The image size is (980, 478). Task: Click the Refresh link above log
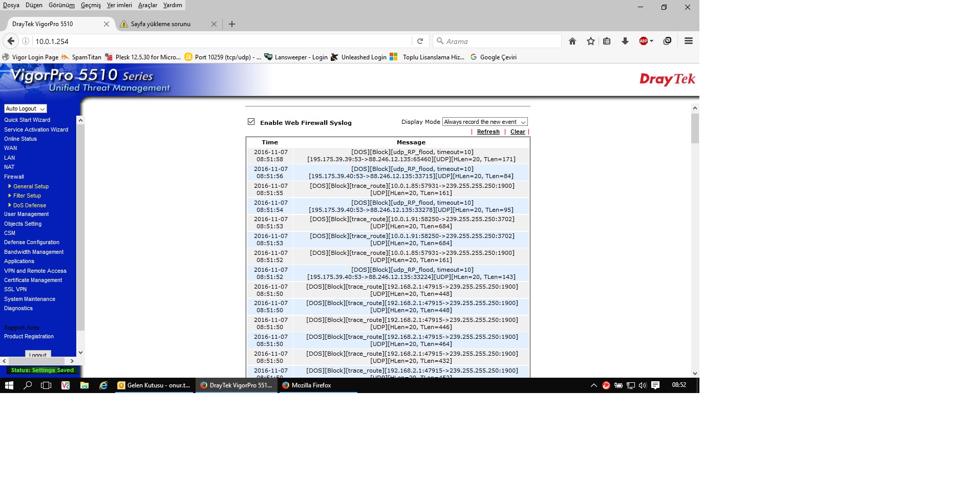click(488, 132)
